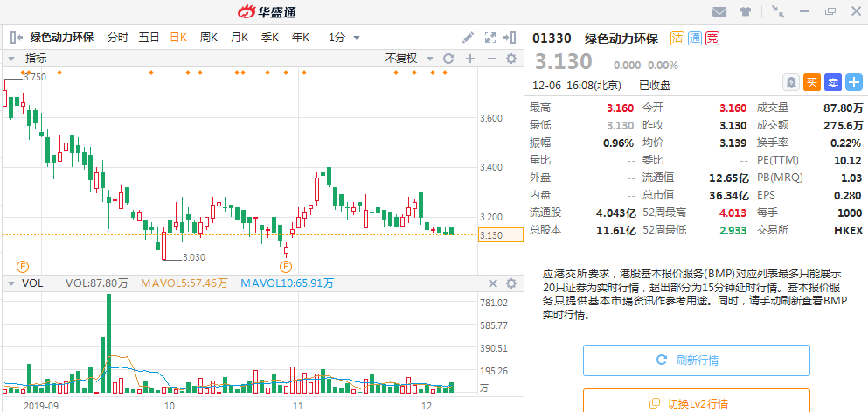The image size is (868, 412).
Task: Click the E earnings marker near November
Action: pyautogui.click(x=286, y=267)
